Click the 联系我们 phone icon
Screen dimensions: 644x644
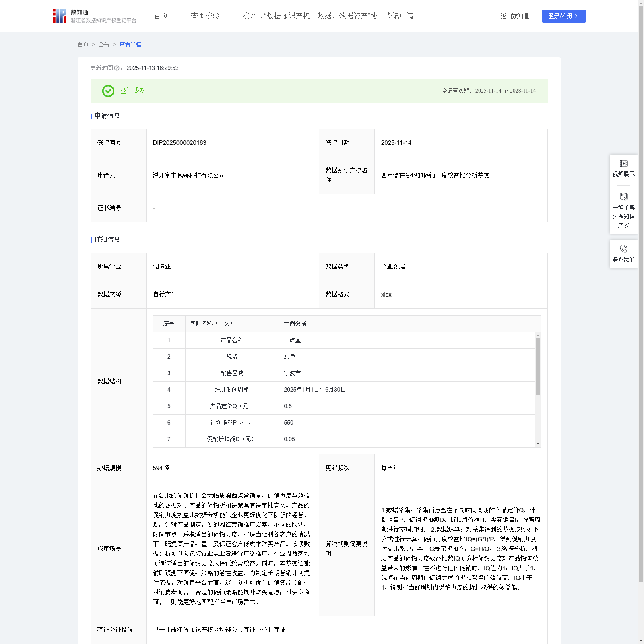point(623,249)
